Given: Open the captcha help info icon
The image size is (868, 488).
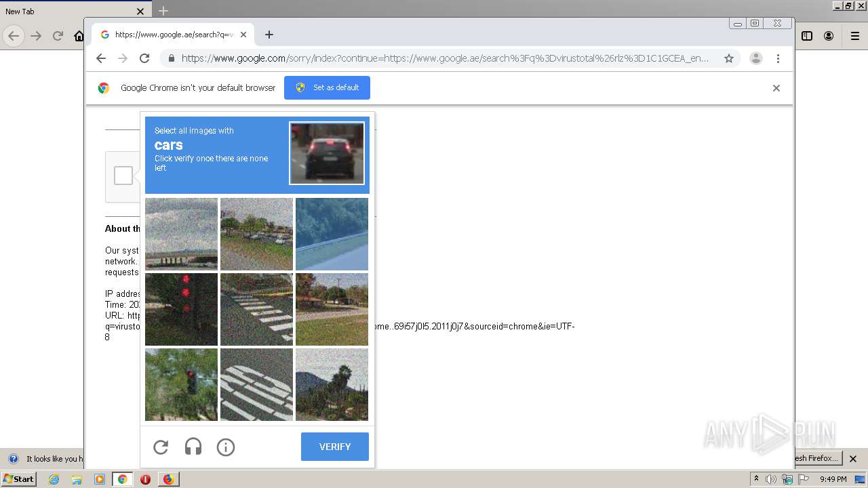Looking at the screenshot, I should [x=226, y=447].
